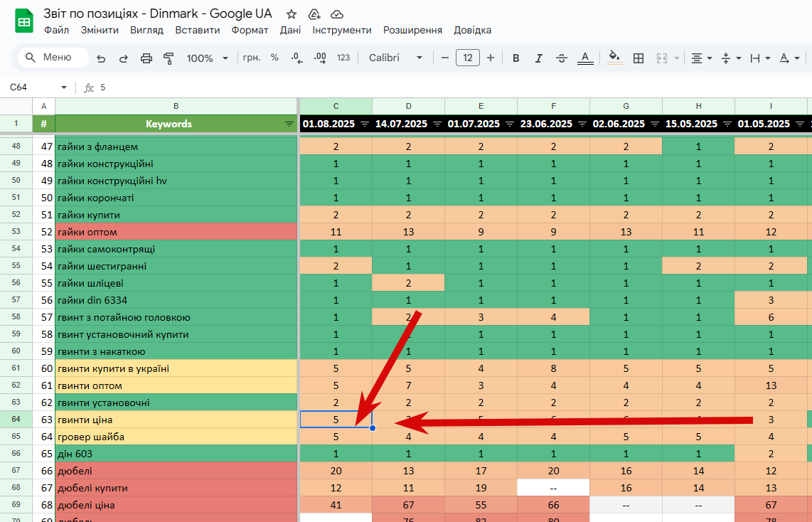Toggle bold formatting
Viewport: 812px width, 522px height.
(x=515, y=58)
